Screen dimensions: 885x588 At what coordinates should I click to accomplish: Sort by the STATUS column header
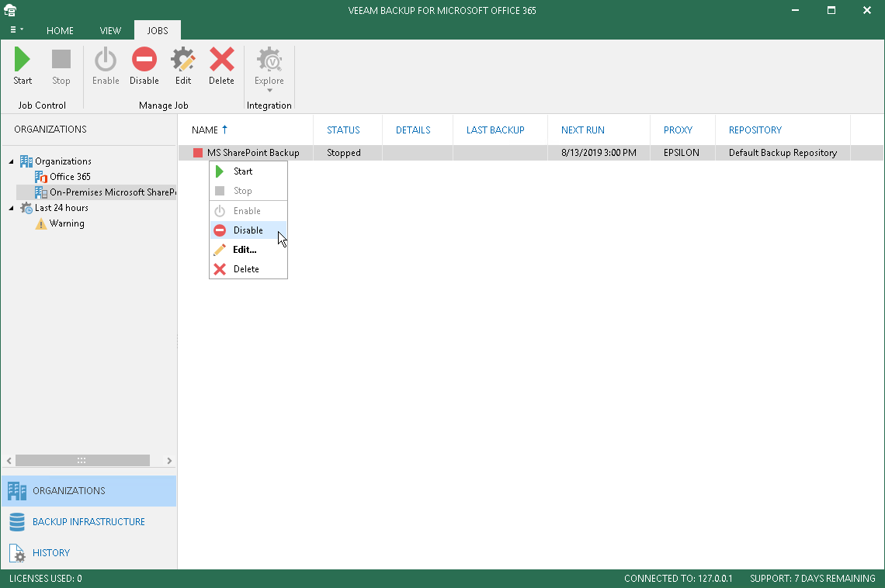[343, 130]
